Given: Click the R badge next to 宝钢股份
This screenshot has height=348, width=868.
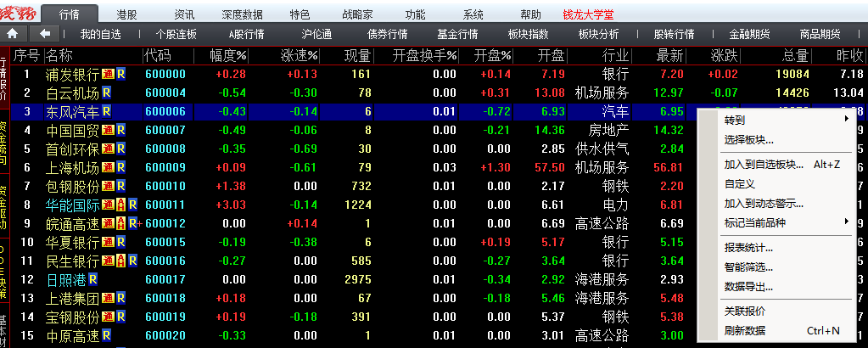Looking at the screenshot, I should point(120,317).
